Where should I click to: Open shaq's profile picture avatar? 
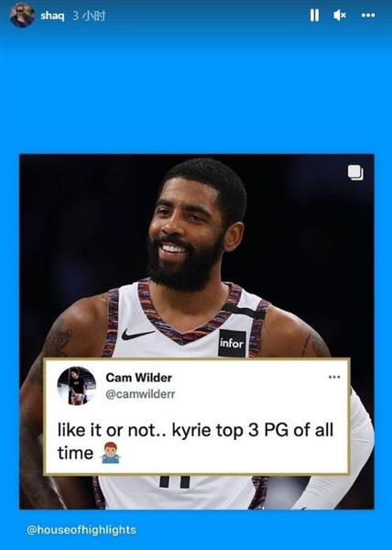(x=22, y=15)
